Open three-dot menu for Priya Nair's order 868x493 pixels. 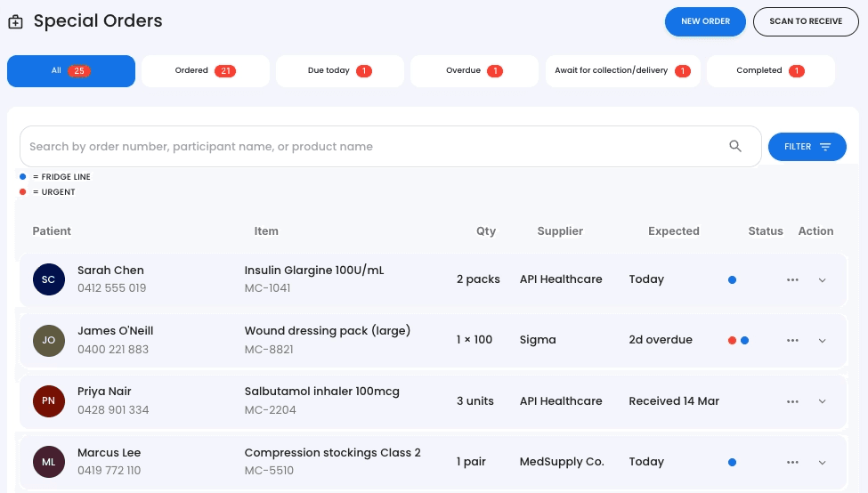pos(792,401)
